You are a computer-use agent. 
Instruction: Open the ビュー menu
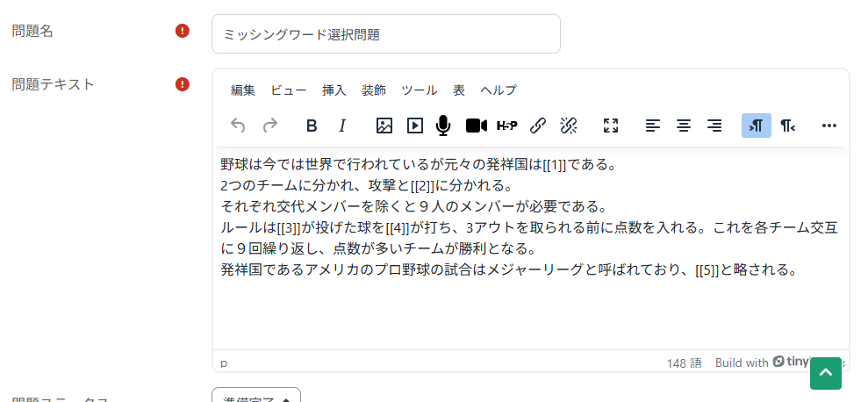tap(289, 90)
